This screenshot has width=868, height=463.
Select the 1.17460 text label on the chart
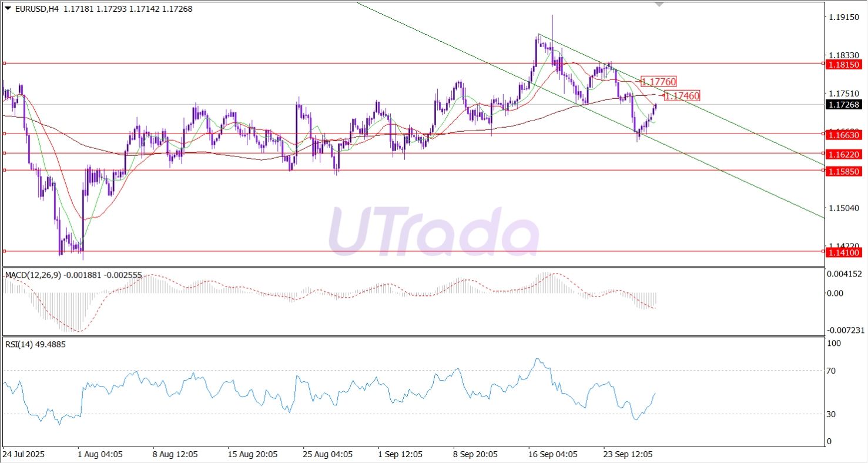click(682, 95)
